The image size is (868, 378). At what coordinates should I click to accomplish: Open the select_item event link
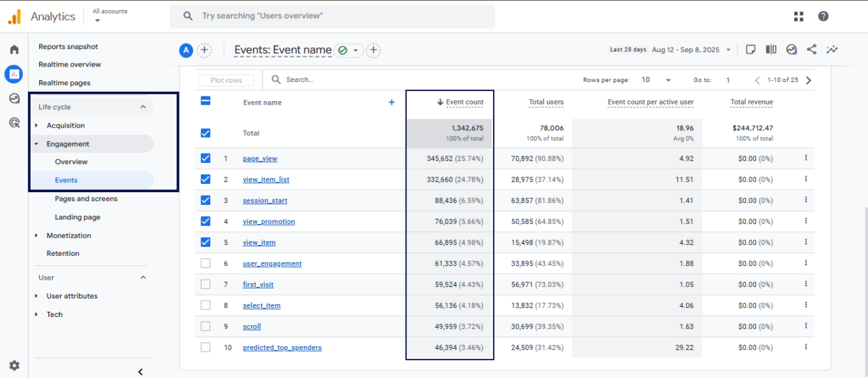coord(262,305)
